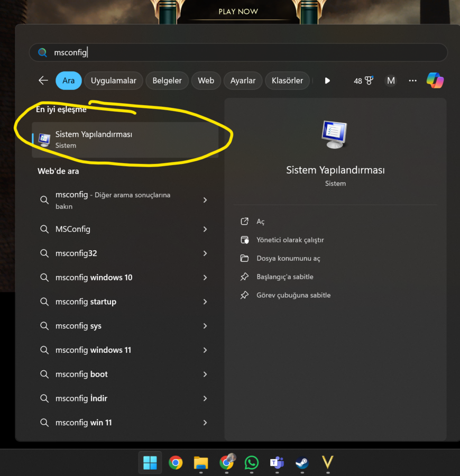Click Aç to open System Configuration
This screenshot has width=460, height=476.
[x=260, y=222]
